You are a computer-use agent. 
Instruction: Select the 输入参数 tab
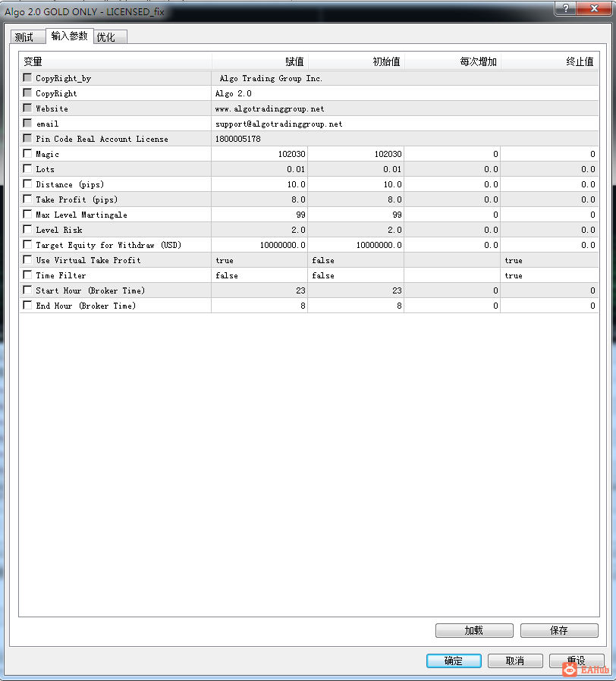70,36
